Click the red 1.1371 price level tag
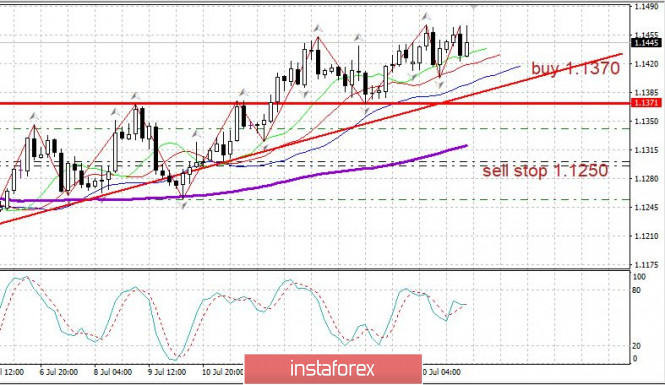The width and height of the screenshot is (665, 385). [x=646, y=103]
